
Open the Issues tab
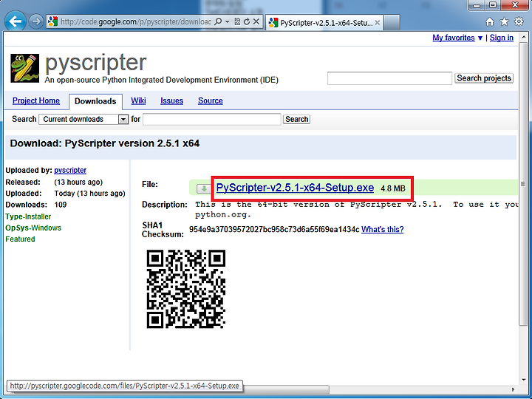[171, 100]
